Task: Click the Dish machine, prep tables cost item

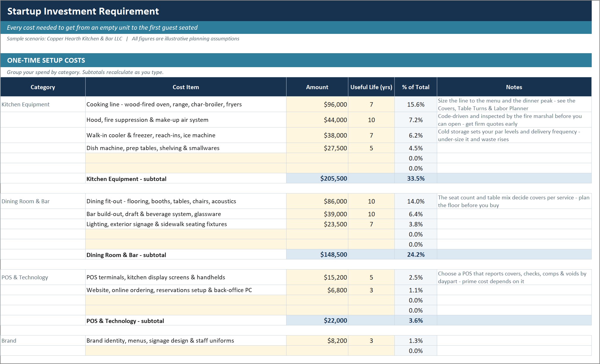Action: point(186,148)
